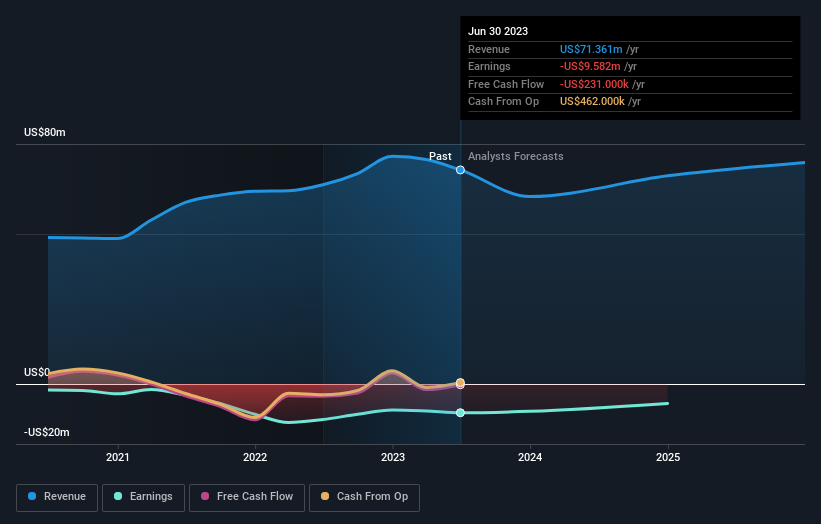
Task: Toggle the Earnings legend button
Action: [143, 497]
